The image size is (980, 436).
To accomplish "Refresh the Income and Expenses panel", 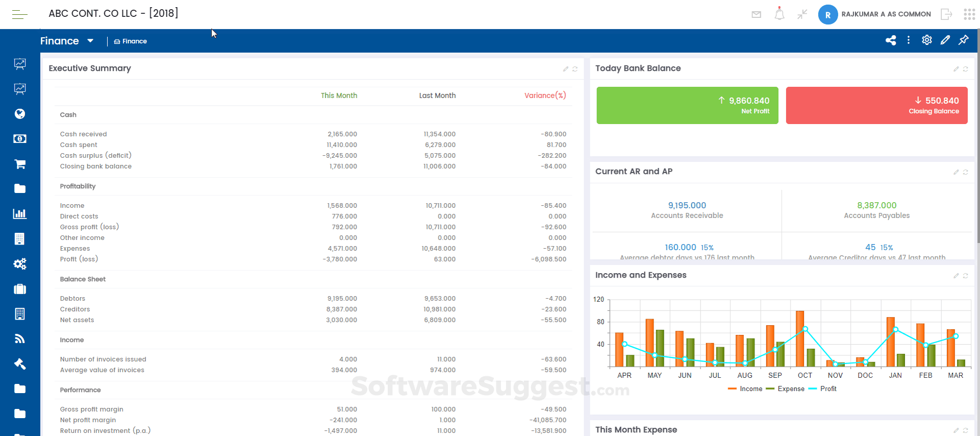I will point(966,276).
